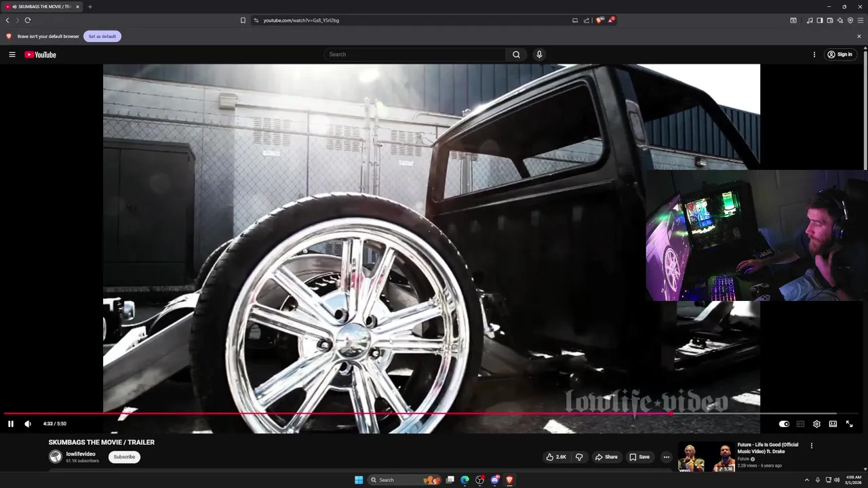The width and height of the screenshot is (868, 488).
Task: Select the SKUMBAGS THE MOVIE tab
Action: click(x=42, y=7)
